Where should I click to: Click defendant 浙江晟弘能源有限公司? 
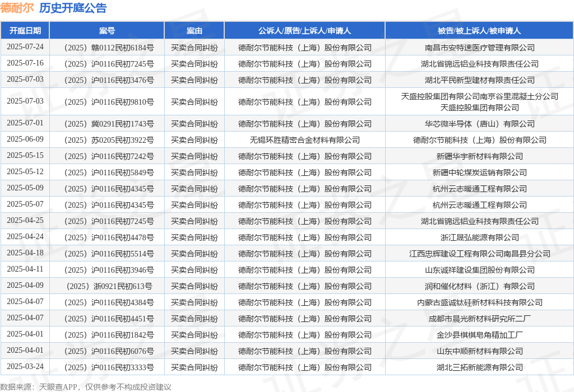480,237
